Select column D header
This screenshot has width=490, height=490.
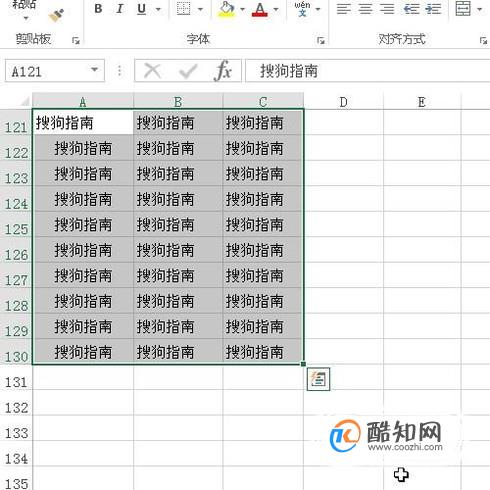pos(343,102)
